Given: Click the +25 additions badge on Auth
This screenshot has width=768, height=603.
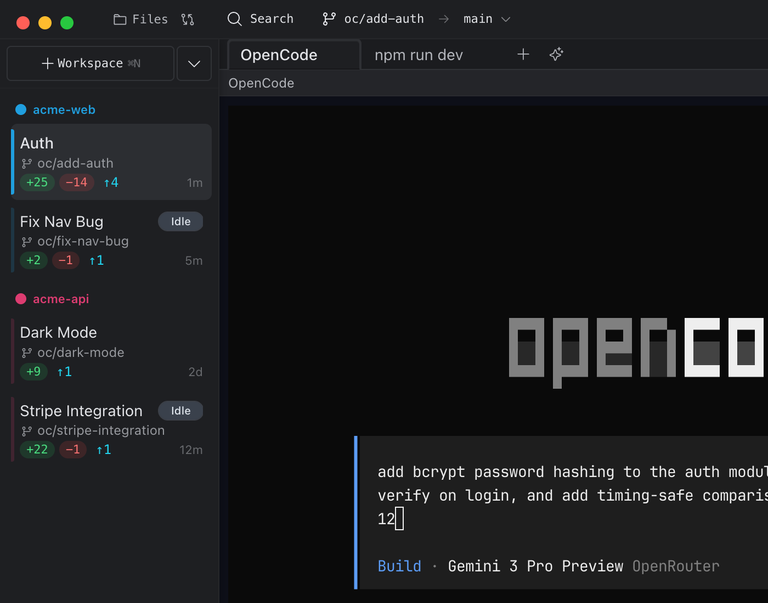Looking at the screenshot, I should 37,182.
